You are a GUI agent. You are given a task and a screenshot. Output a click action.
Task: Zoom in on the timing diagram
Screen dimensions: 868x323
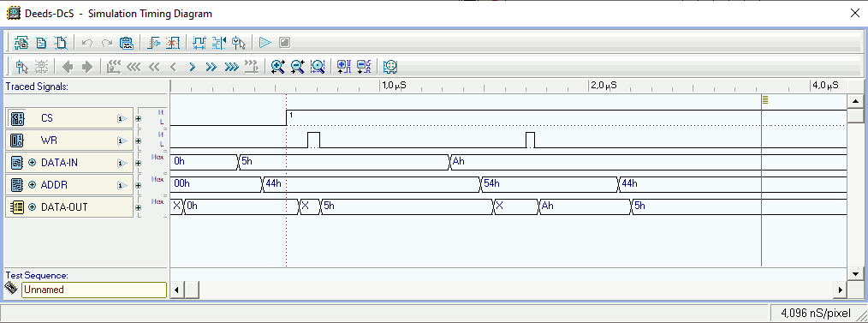tap(278, 67)
